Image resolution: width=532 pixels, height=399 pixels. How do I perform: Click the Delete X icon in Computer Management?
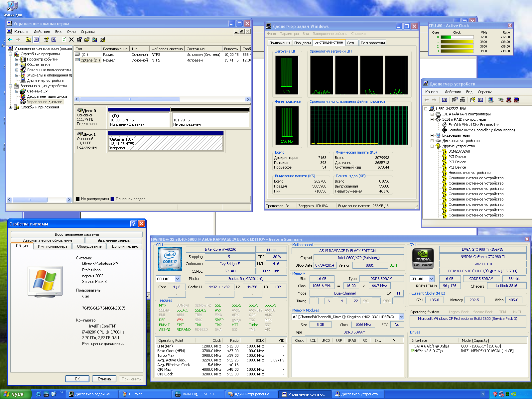click(x=71, y=40)
